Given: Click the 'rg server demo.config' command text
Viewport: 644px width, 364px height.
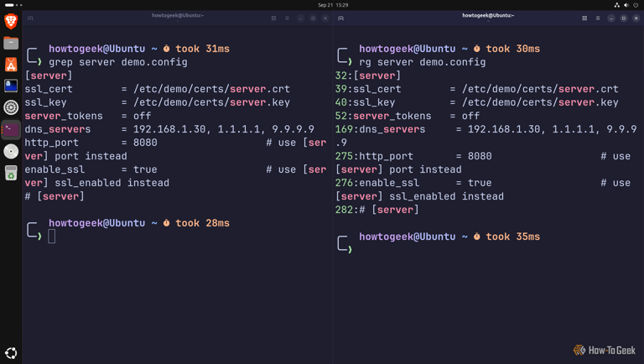Looking at the screenshot, I should [x=423, y=62].
